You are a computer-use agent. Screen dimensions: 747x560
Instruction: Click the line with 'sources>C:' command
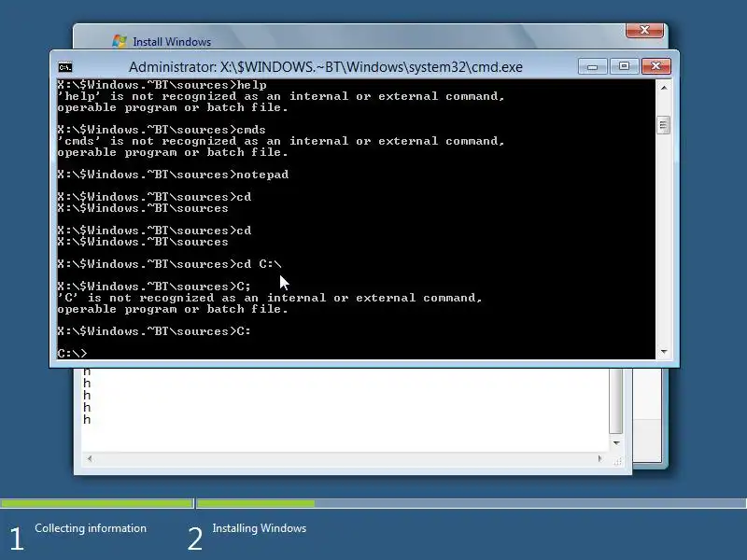[153, 331]
